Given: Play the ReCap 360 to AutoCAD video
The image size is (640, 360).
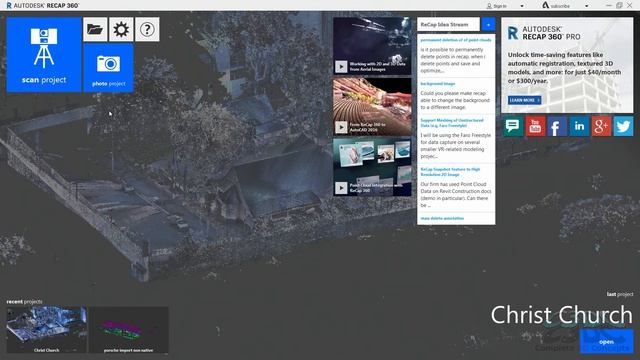Looking at the screenshot, I should (x=341, y=127).
